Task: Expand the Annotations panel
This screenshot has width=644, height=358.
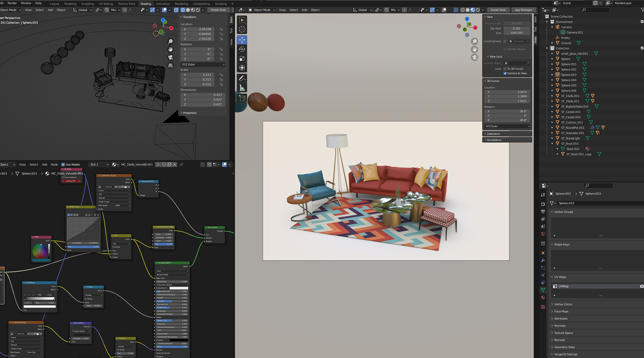Action: pos(507,140)
